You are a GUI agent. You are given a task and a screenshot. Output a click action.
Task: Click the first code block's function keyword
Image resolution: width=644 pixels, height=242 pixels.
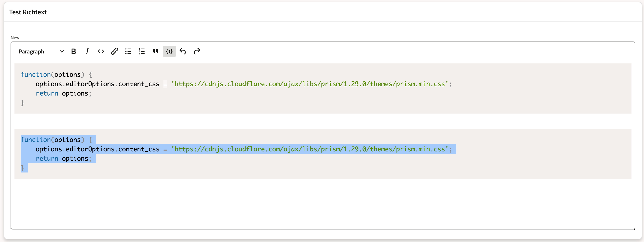click(x=36, y=75)
